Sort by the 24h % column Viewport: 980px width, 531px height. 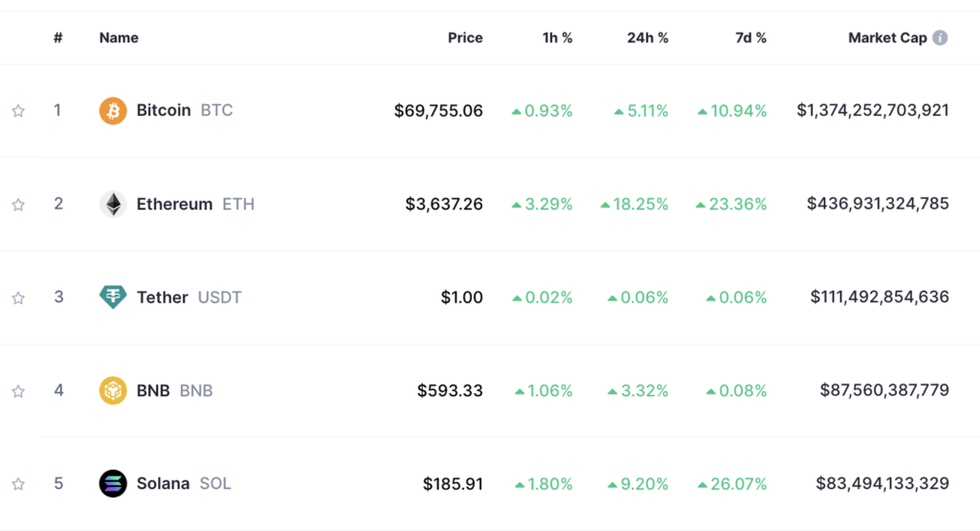tap(648, 38)
